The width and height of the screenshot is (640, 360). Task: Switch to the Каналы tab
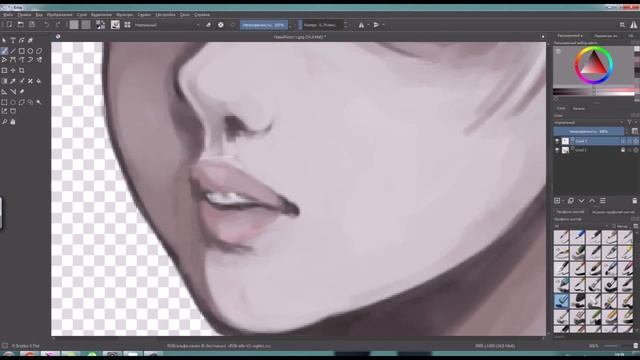click(578, 109)
